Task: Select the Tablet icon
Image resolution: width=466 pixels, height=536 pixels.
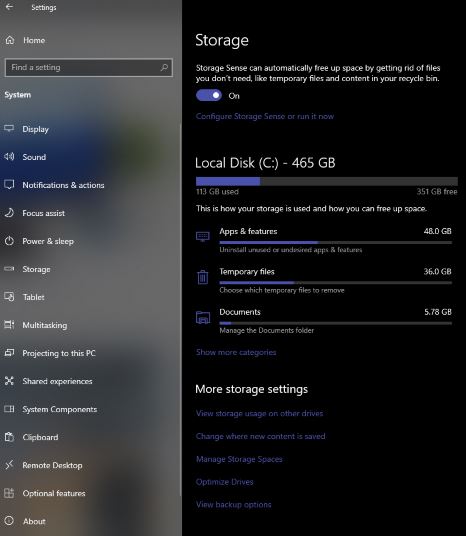Action: 9,297
